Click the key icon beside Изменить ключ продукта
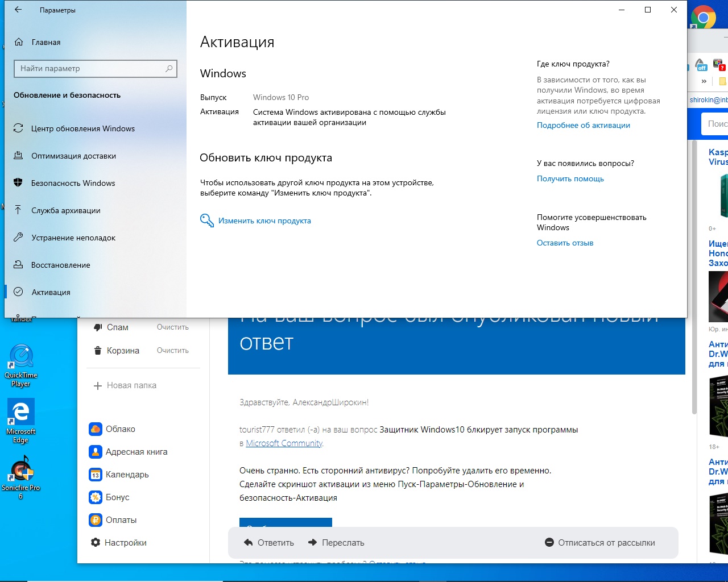This screenshot has width=728, height=582. coord(207,221)
